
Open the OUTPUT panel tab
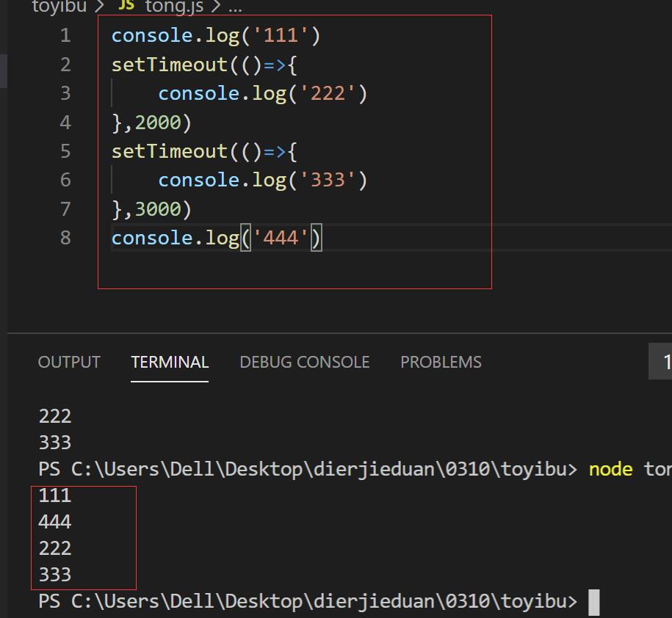(69, 362)
